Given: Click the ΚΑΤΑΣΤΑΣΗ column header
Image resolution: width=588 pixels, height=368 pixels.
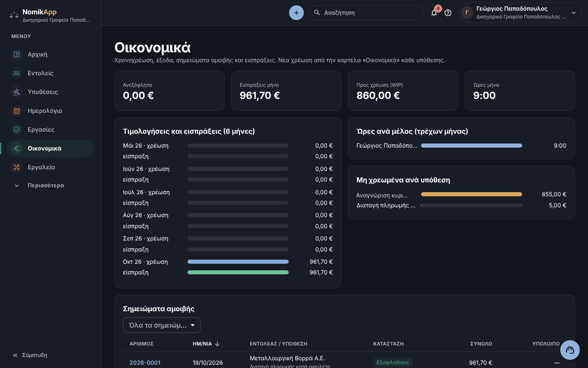Looking at the screenshot, I should (x=388, y=344).
